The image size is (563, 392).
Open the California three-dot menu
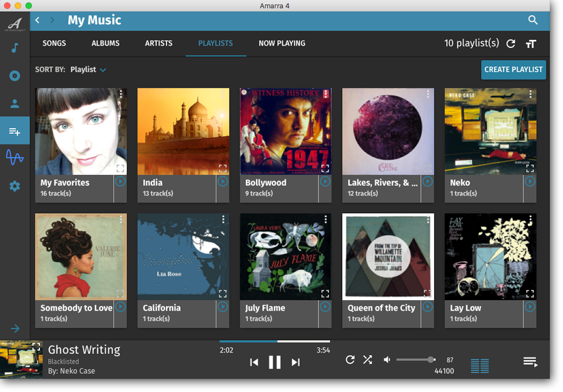(x=223, y=219)
